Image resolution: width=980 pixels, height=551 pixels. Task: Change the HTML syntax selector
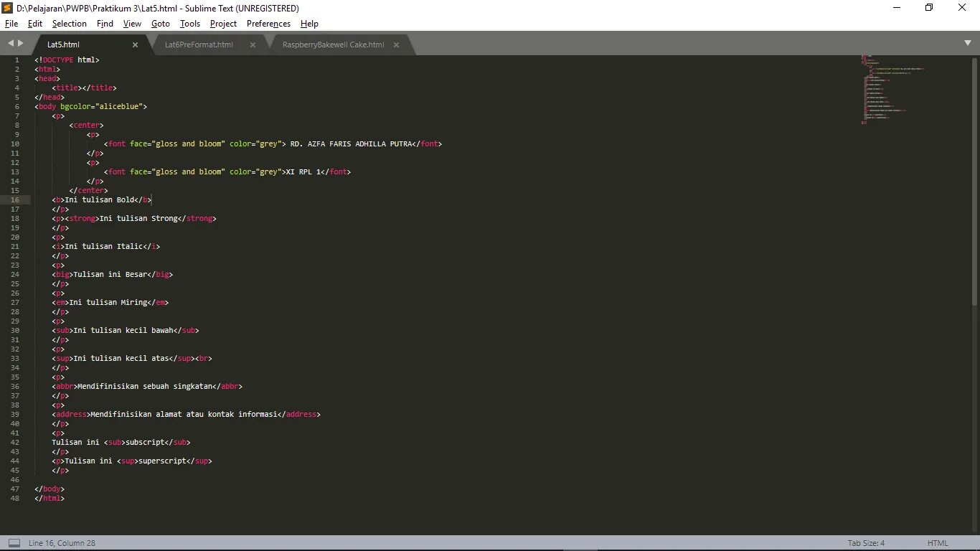(x=938, y=543)
